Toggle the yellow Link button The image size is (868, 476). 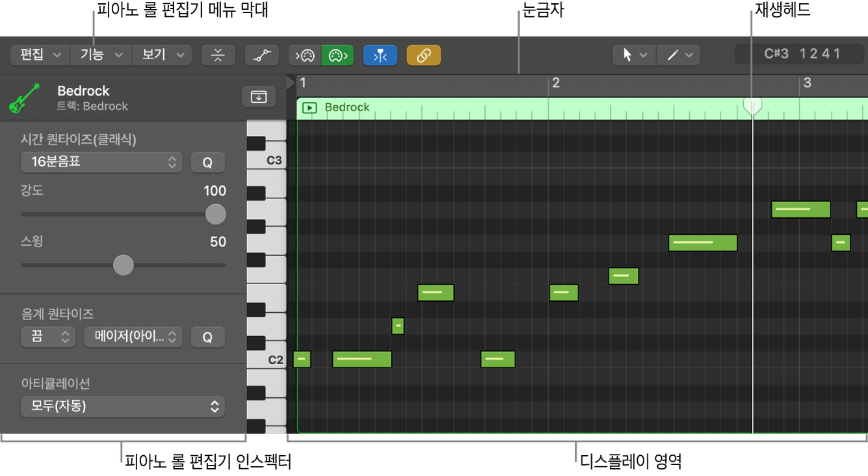point(424,55)
